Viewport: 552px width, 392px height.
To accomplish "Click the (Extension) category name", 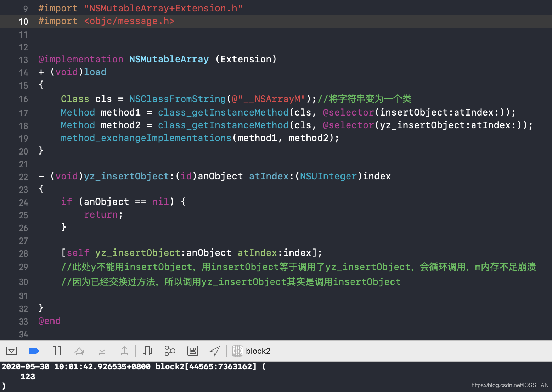I will [x=246, y=59].
